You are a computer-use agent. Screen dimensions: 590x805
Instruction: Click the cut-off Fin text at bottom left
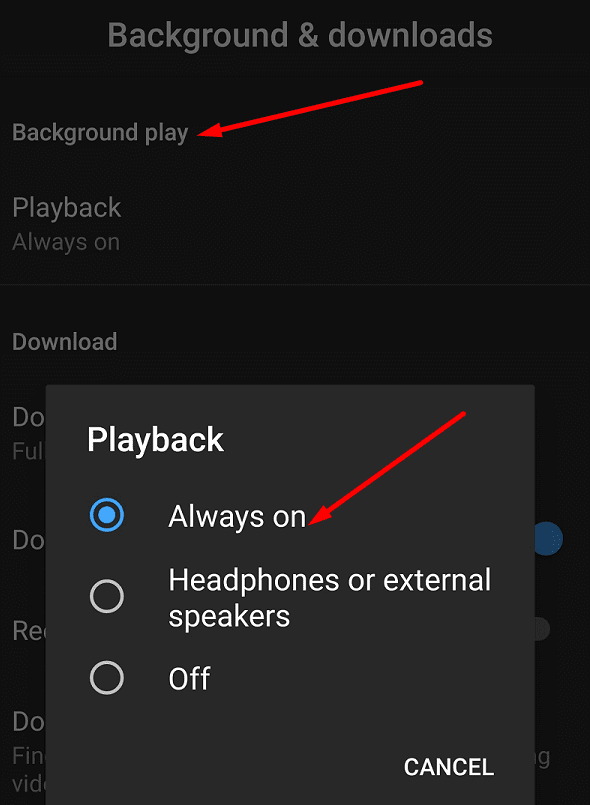click(x=29, y=756)
